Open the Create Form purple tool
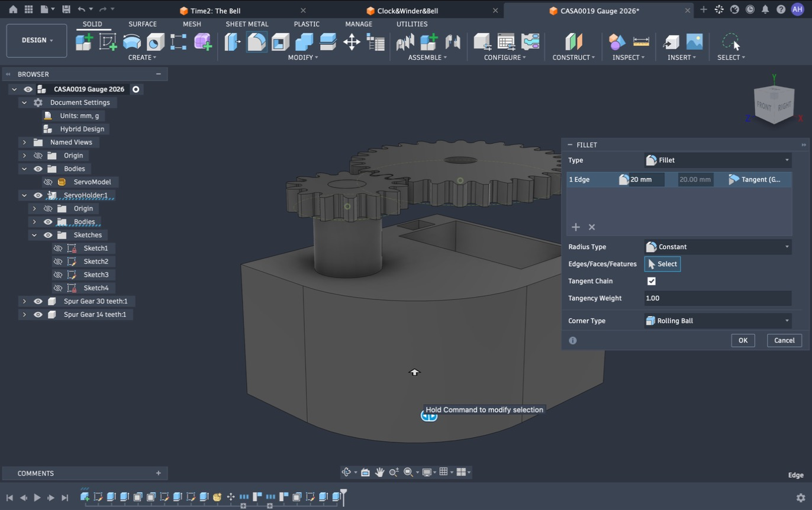 [202, 42]
